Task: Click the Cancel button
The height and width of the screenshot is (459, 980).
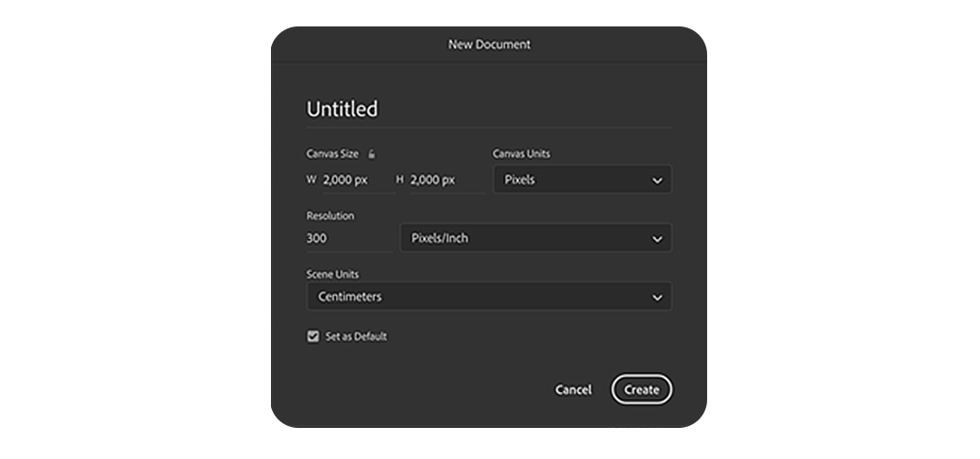Action: pos(573,390)
